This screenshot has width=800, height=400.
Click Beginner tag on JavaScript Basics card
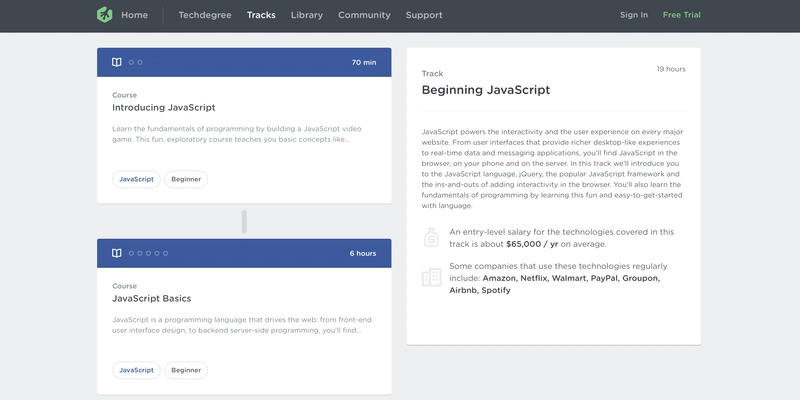coord(186,370)
